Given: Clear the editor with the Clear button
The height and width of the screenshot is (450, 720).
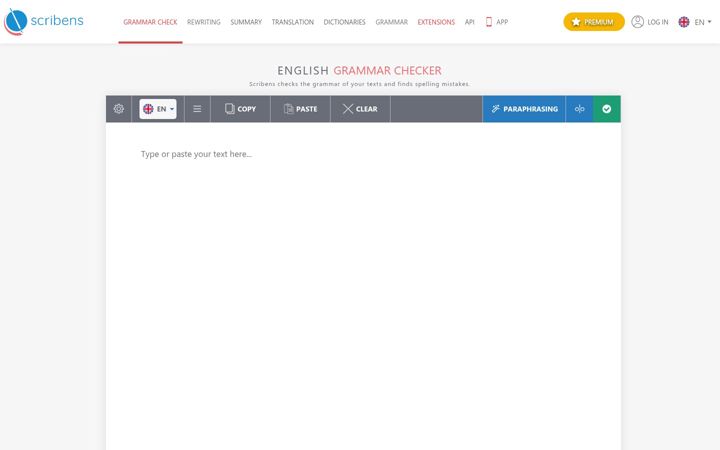Looking at the screenshot, I should [360, 109].
